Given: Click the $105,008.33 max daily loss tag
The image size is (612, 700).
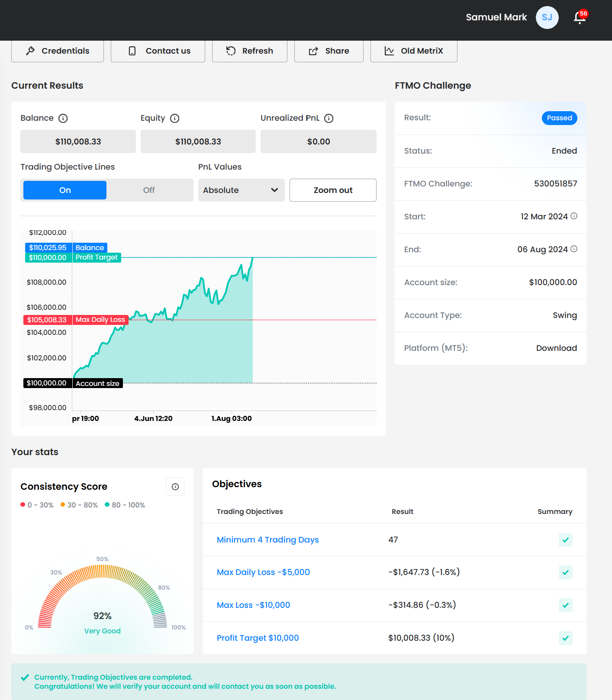Looking at the screenshot, I should point(47,320).
